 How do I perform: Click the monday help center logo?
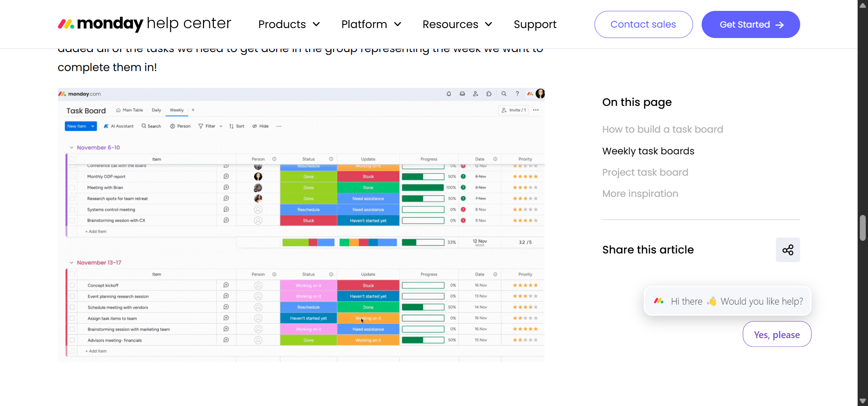[x=145, y=24]
